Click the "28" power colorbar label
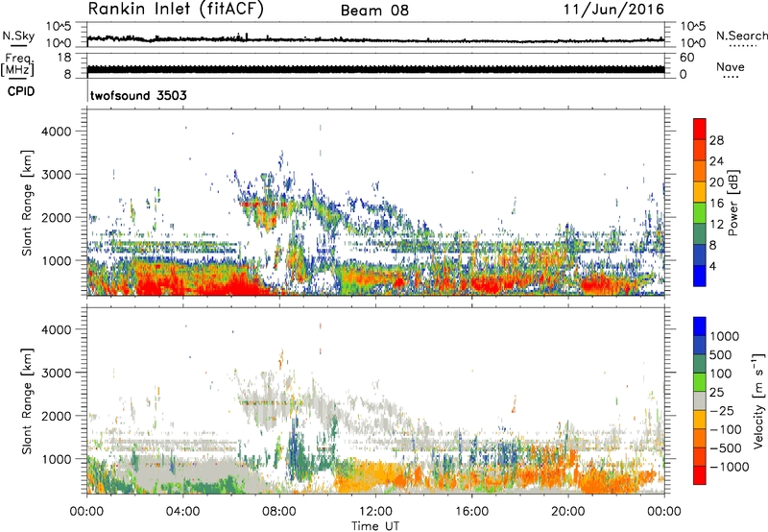The image size is (768, 532). point(716,140)
